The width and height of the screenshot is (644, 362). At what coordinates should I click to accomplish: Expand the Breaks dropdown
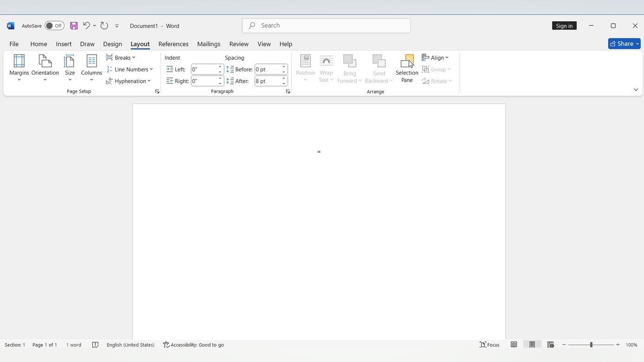click(x=121, y=57)
